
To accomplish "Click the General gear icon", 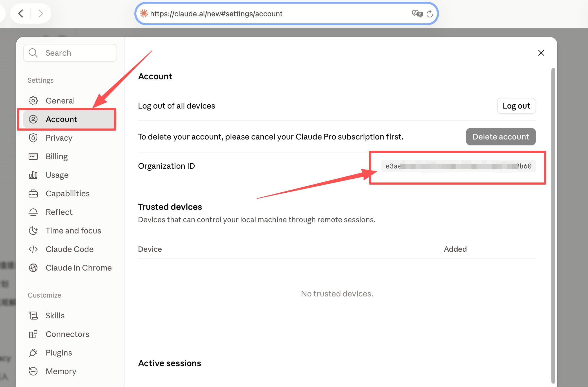I will pos(33,101).
